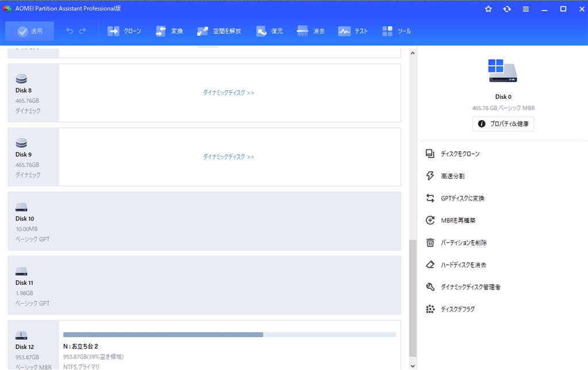The width and height of the screenshot is (588, 370).
Task: Open the Wipe (消去) toolbar menu
Action: (311, 31)
